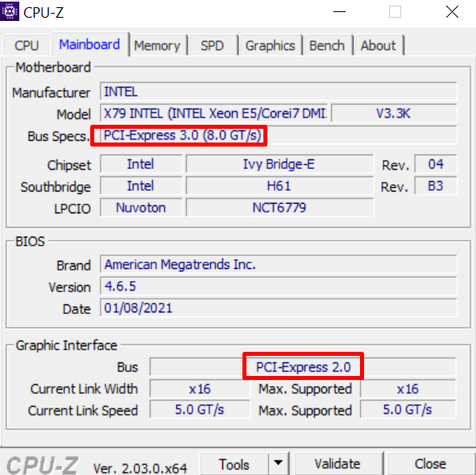Switch to the Memory tab
The image size is (476, 475).
click(x=157, y=46)
